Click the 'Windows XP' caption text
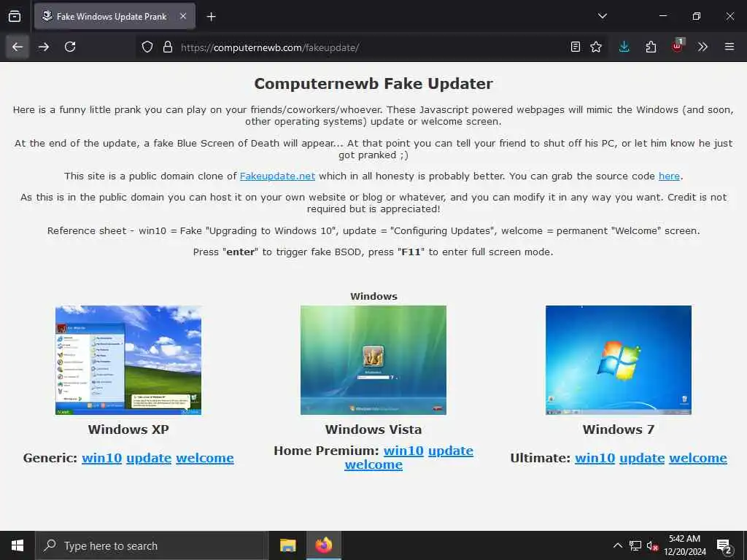Image resolution: width=747 pixels, height=560 pixels. tap(128, 429)
